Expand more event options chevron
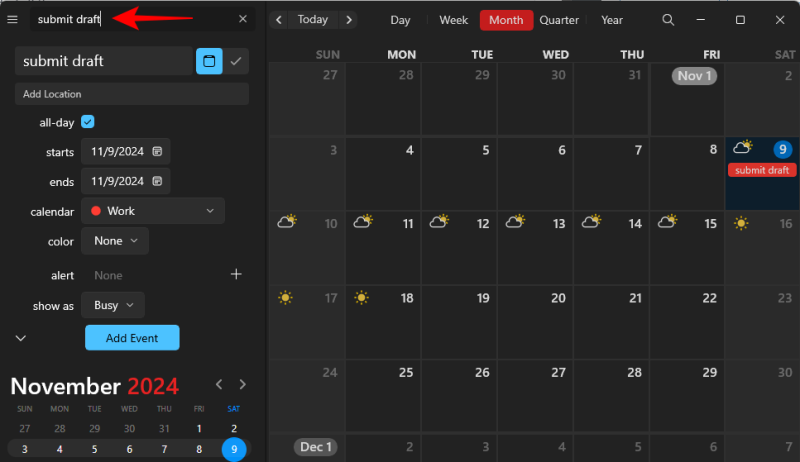 20,338
